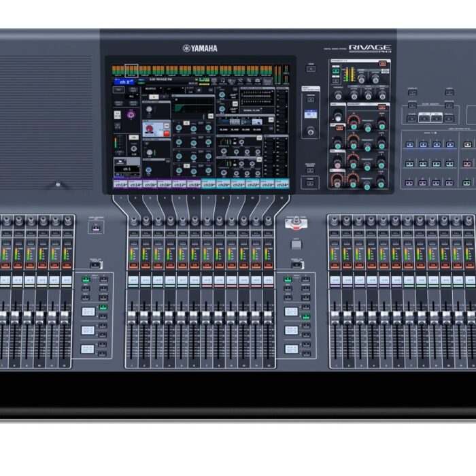Tap the SIGNAL FLOW button on touchscreen
This screenshot has width=476, height=476.
pyautogui.click(x=252, y=110)
